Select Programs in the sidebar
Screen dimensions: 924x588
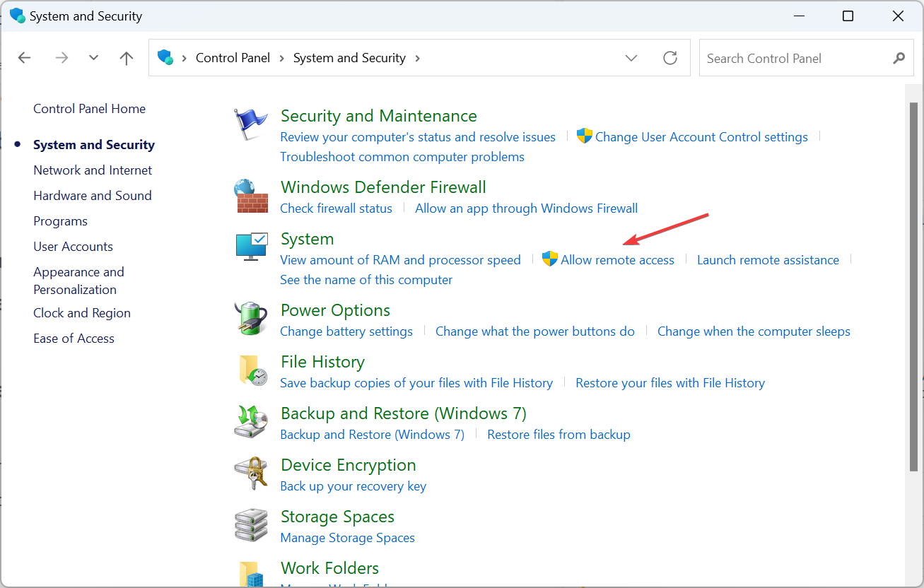[60, 221]
